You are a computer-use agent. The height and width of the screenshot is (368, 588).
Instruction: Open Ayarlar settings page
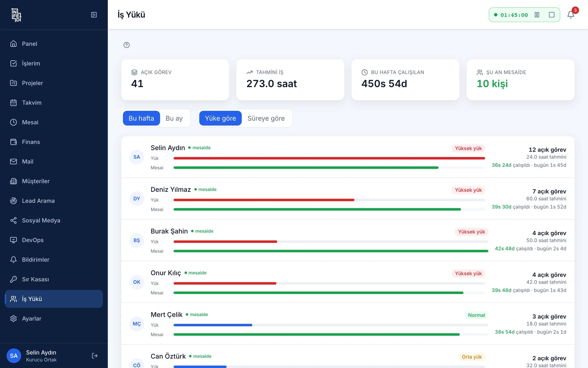[54, 318]
